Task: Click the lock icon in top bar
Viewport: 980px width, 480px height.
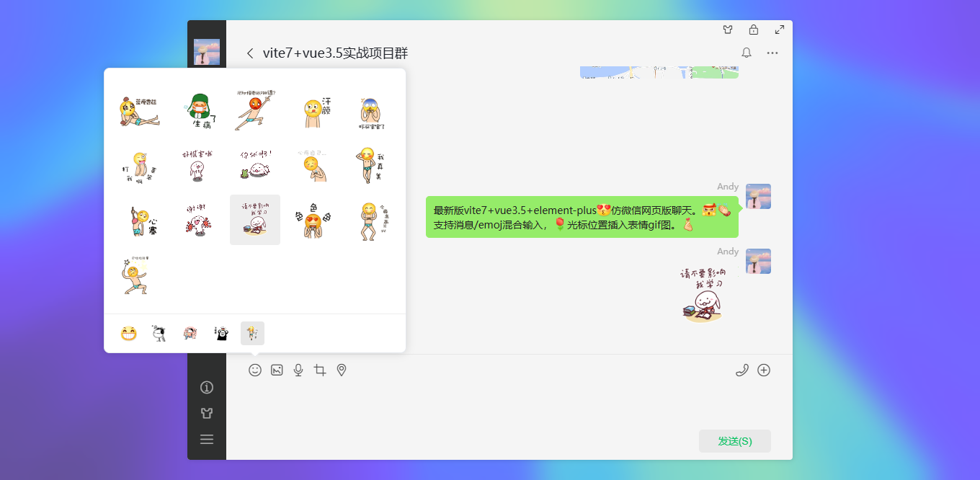Action: (754, 30)
